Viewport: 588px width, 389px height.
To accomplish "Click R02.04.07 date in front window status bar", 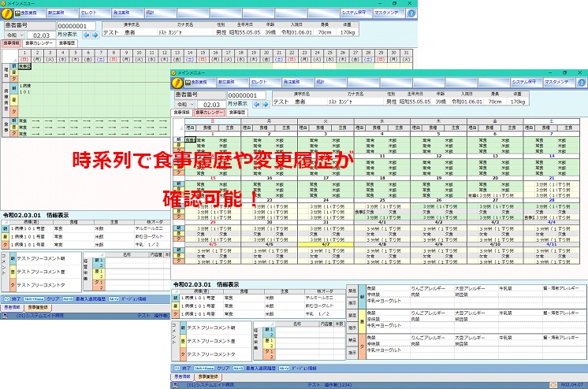I will pyautogui.click(x=572, y=385).
